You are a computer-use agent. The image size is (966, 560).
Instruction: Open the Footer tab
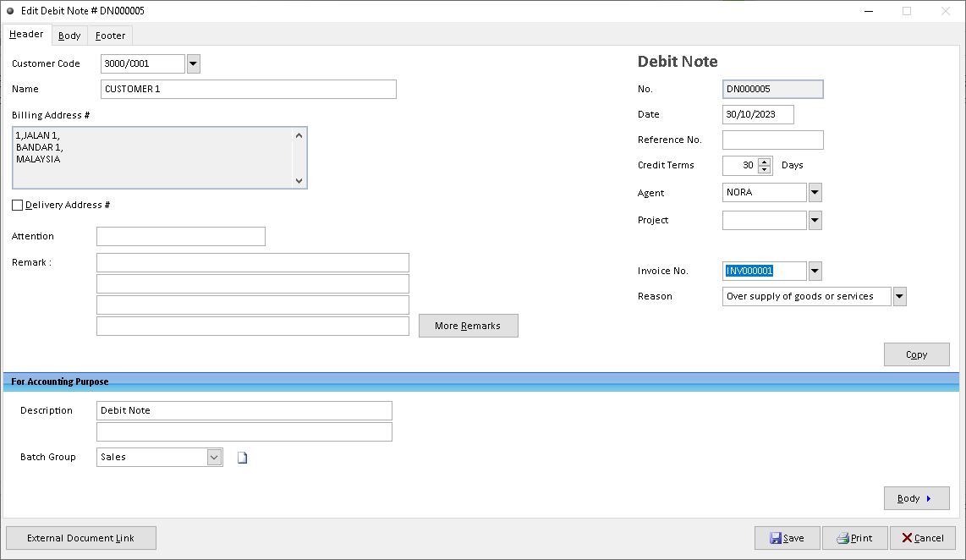coord(110,36)
